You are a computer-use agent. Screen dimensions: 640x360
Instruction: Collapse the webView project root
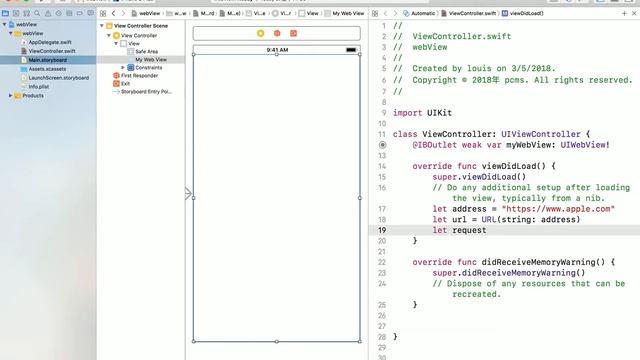coord(4,24)
